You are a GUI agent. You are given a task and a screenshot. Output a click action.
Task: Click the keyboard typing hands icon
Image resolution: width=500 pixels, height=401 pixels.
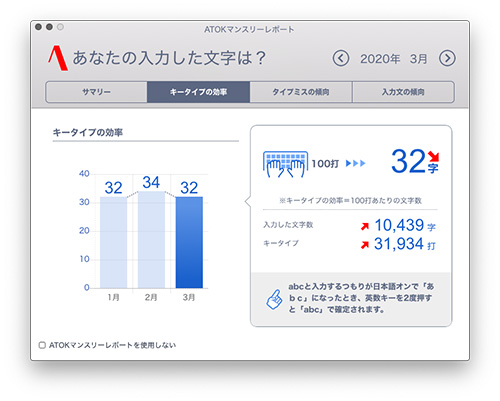(285, 164)
